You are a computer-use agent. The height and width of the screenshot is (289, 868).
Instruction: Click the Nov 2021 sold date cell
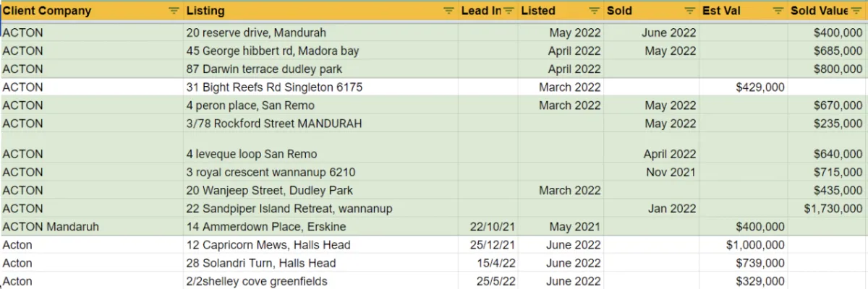[671, 172]
